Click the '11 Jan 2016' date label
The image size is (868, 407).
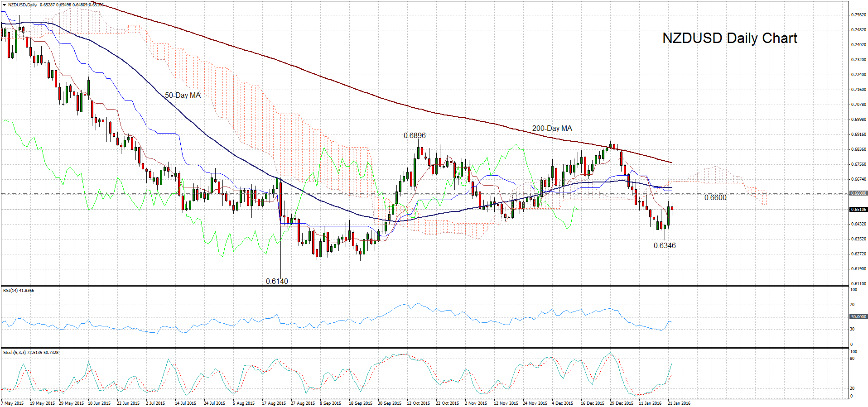pos(650,403)
